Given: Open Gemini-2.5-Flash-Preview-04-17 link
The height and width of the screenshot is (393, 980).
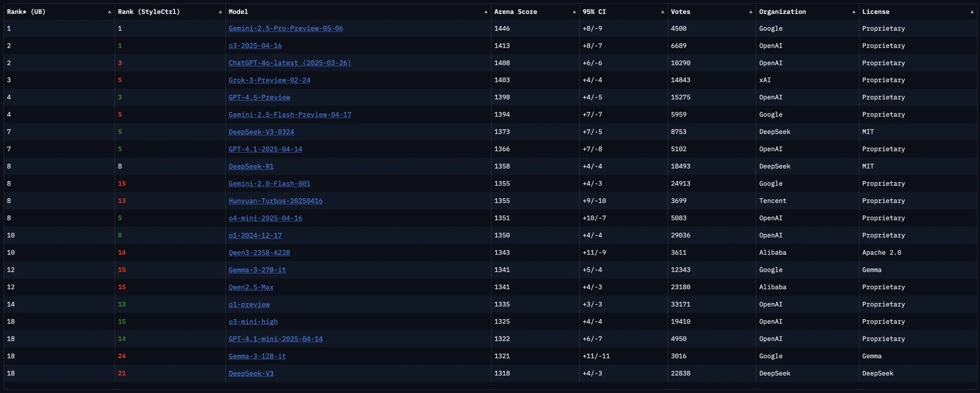Looking at the screenshot, I should click(290, 114).
